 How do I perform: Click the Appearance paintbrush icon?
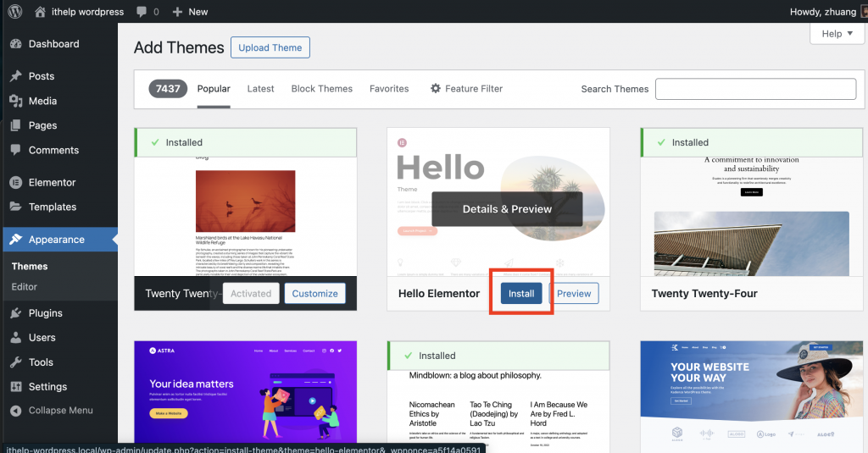16,239
